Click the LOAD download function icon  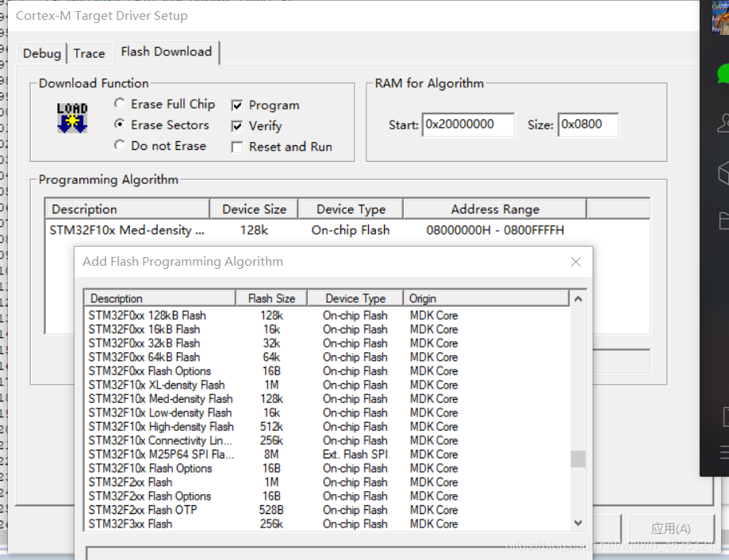point(71,117)
